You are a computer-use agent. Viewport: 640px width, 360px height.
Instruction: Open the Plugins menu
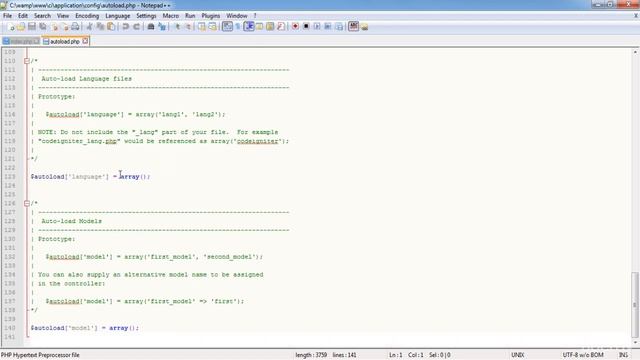(211, 16)
